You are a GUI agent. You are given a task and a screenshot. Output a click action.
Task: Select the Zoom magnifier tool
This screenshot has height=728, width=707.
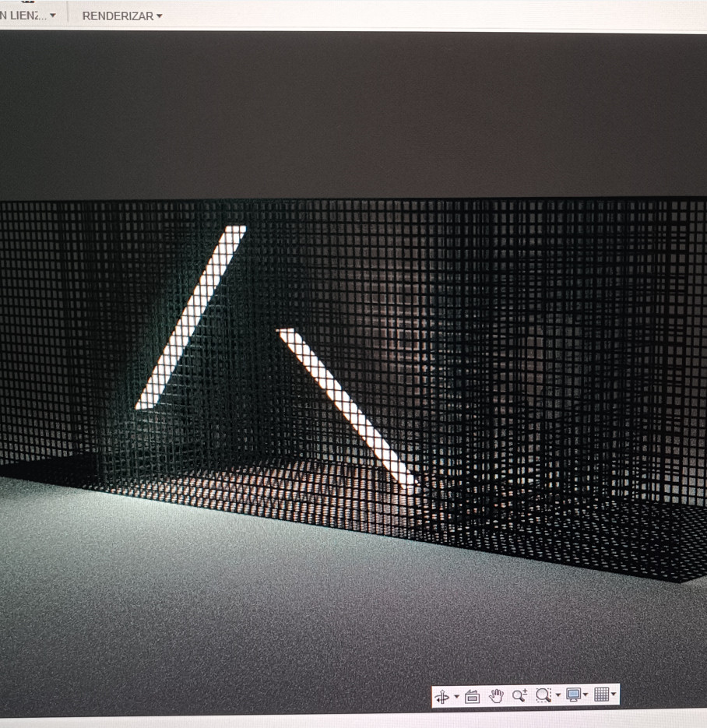tap(519, 695)
